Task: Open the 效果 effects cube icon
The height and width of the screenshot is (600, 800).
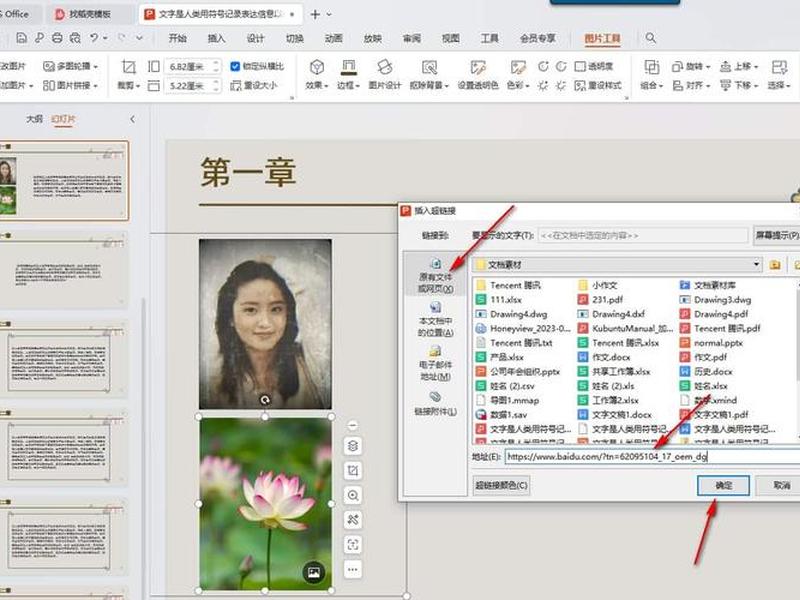Action: click(317, 67)
